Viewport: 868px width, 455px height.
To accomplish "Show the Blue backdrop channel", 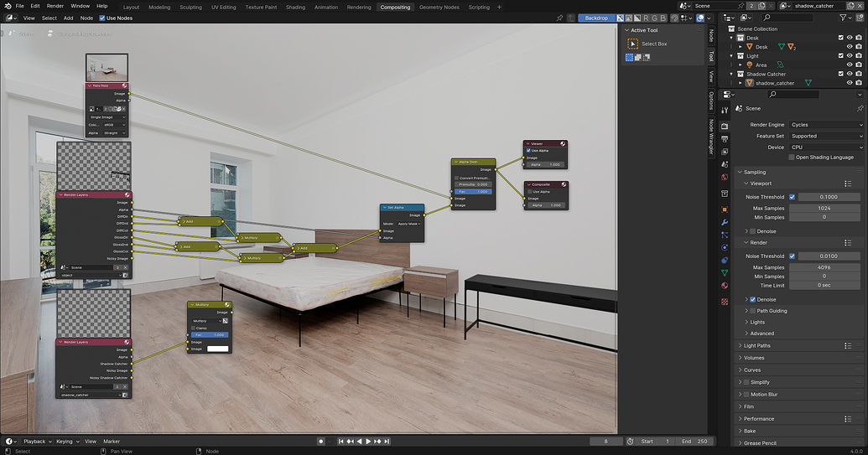I will (663, 18).
